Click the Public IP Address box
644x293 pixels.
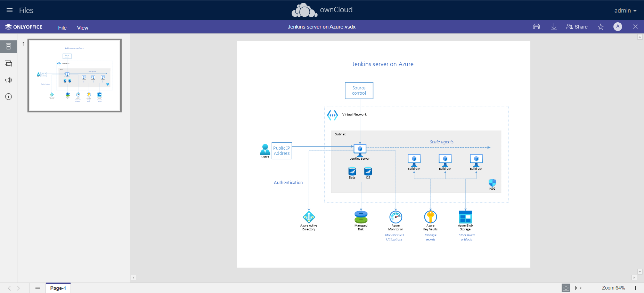(282, 151)
